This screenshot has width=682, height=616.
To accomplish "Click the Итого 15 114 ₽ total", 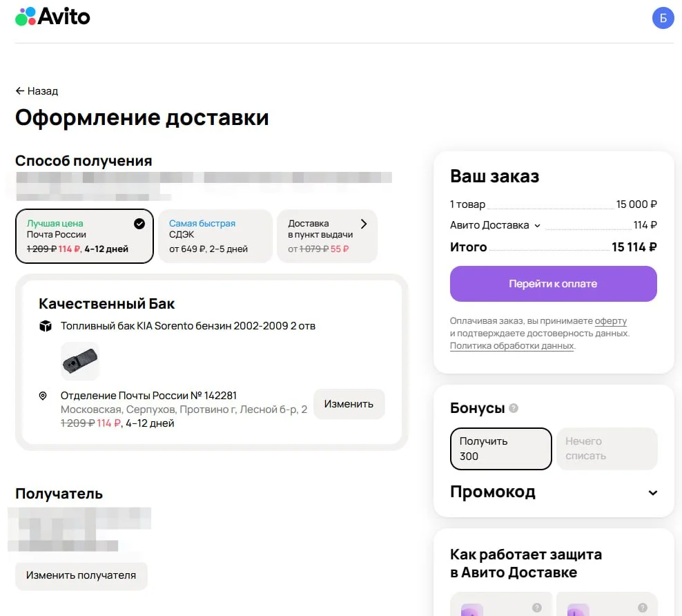I will tap(553, 247).
